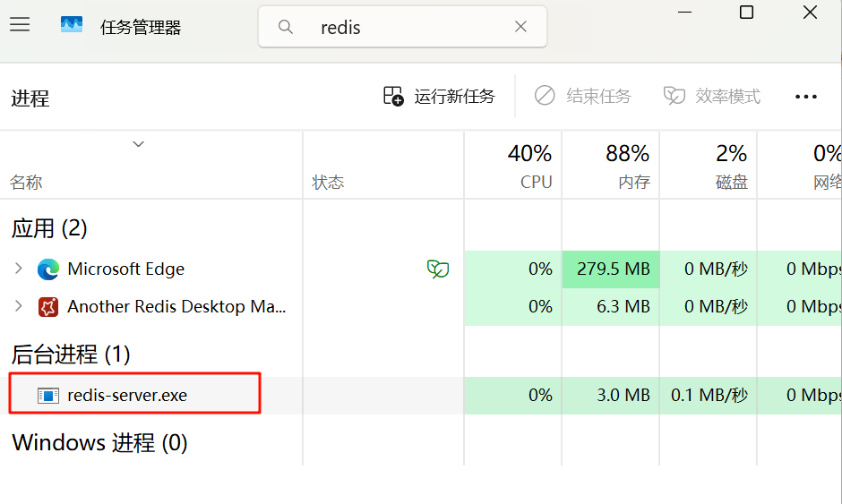
Task: Select the Microsoft Edge row name
Action: 125,269
